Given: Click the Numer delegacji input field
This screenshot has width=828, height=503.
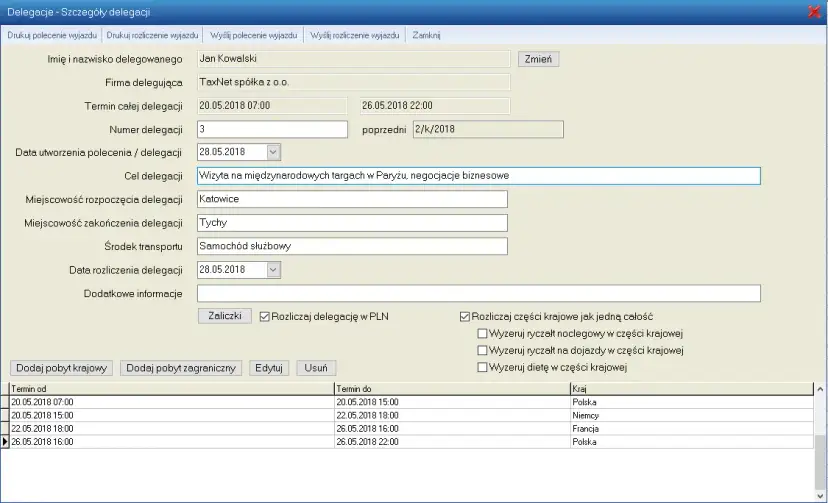Looking at the screenshot, I should click(x=271, y=129).
